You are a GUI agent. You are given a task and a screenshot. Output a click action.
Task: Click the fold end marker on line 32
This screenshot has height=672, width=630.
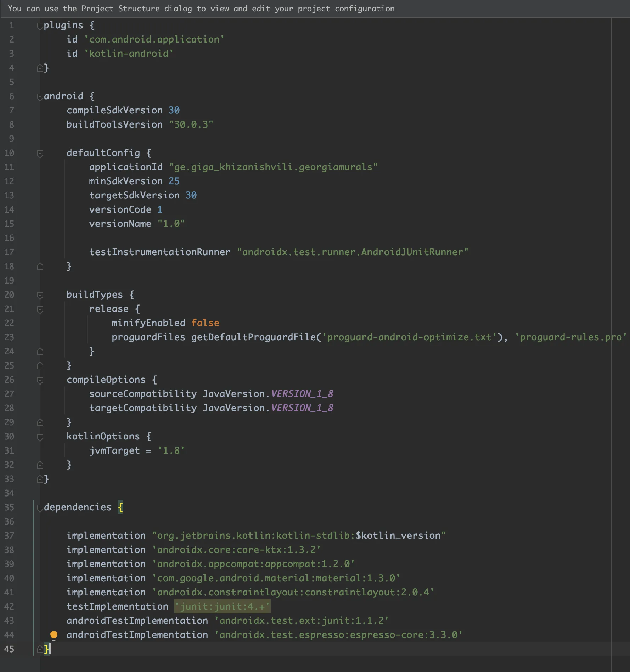[40, 465]
